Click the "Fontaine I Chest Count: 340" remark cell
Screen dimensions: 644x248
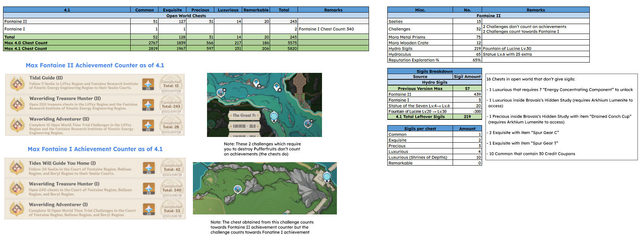click(x=326, y=29)
